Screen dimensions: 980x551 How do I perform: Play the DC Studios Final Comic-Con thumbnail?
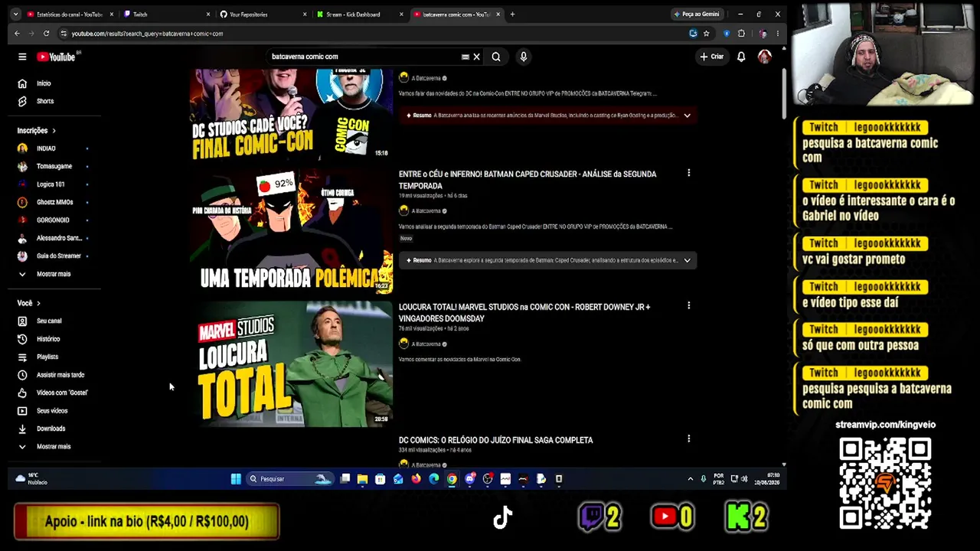click(291, 115)
